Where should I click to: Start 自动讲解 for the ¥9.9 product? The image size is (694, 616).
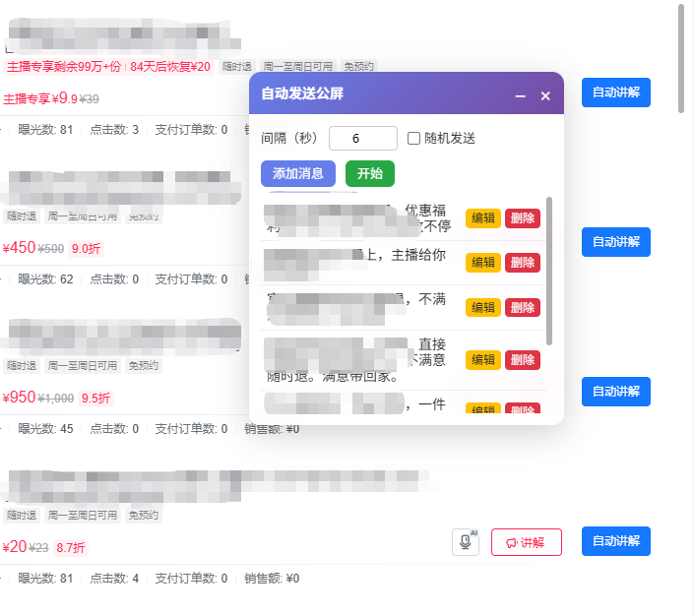[x=615, y=92]
